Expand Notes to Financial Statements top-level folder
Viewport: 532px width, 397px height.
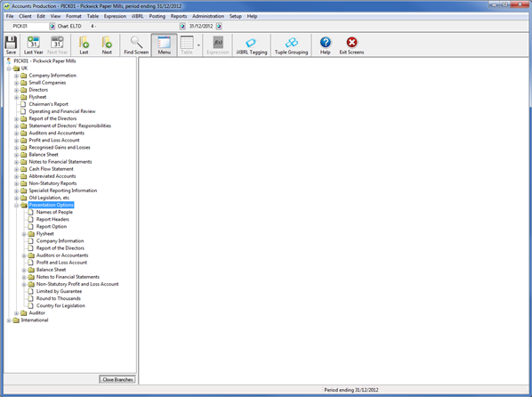tap(16, 162)
